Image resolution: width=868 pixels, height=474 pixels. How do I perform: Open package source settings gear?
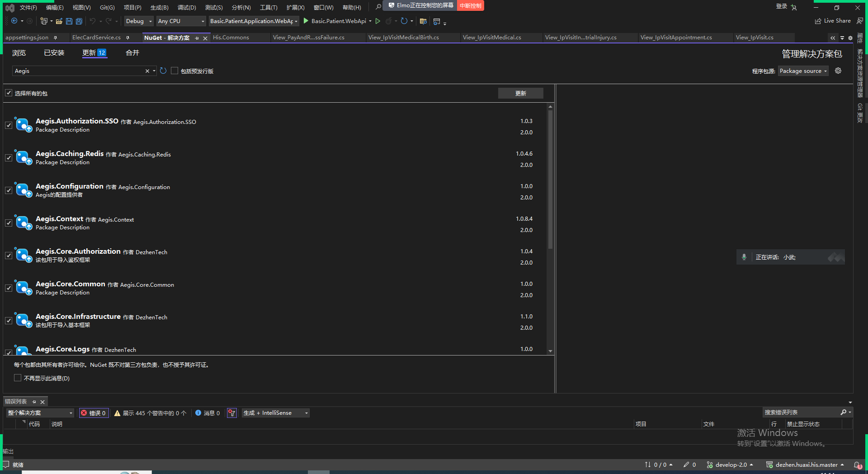coord(838,71)
